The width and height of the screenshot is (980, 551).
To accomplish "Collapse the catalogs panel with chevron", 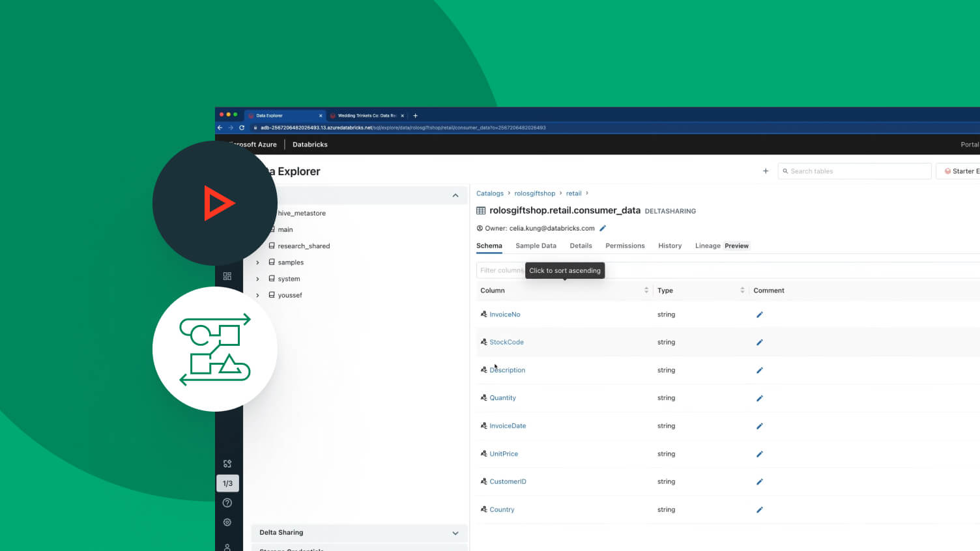I will [455, 195].
